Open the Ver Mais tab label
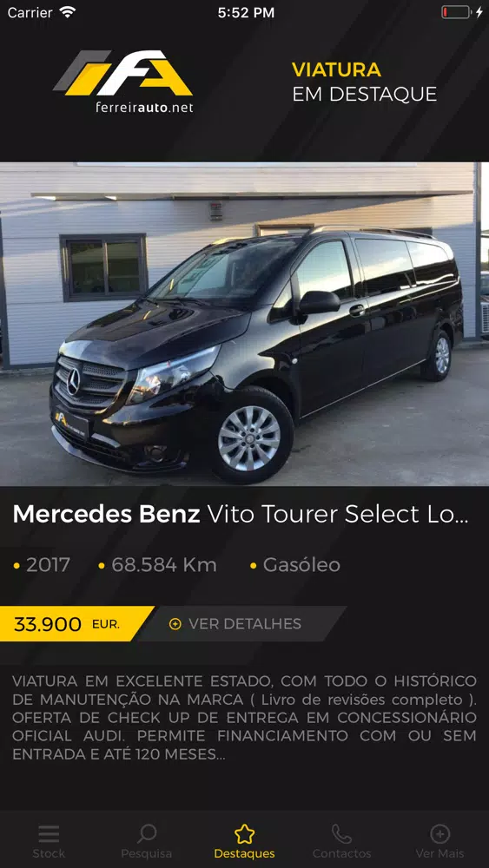 [x=439, y=853]
